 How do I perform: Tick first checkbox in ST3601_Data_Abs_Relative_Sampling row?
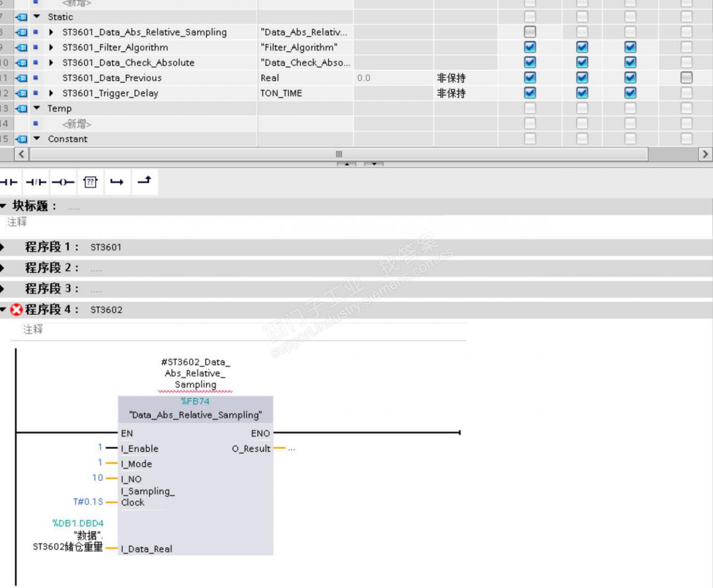(530, 32)
